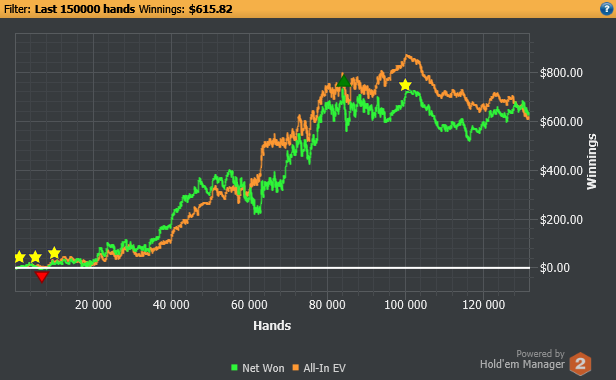Click the vertical Winnings axis title
Screen dimensions: 616x380
click(592, 162)
